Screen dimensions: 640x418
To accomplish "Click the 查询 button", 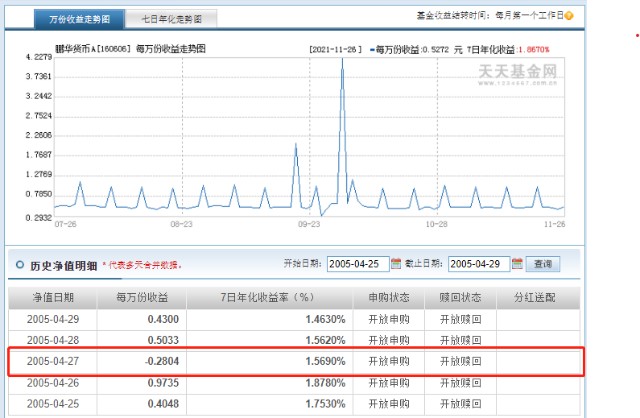I will coord(543,264).
